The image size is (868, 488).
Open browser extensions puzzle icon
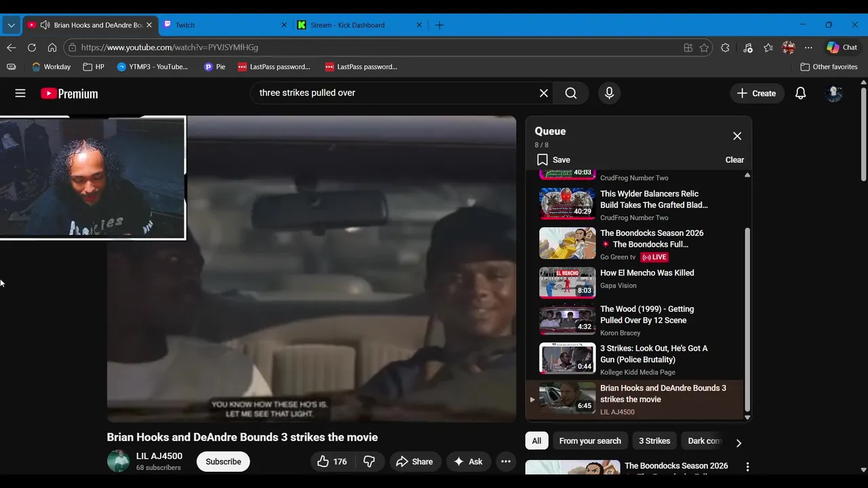pyautogui.click(x=725, y=47)
